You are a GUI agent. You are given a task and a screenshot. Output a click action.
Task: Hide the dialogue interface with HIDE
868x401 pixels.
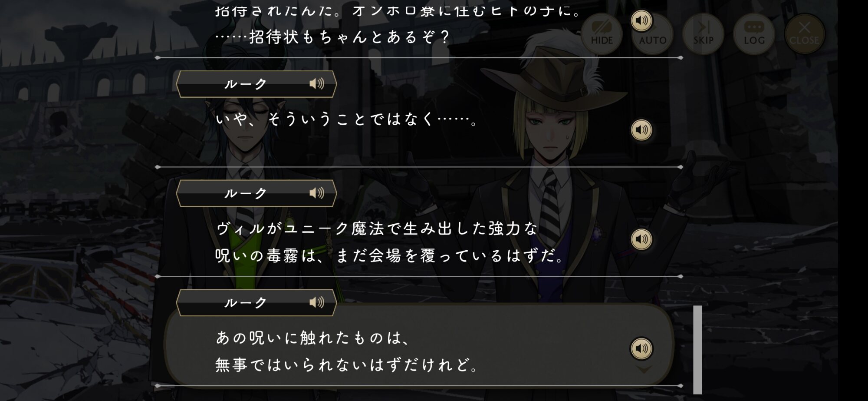tap(602, 34)
